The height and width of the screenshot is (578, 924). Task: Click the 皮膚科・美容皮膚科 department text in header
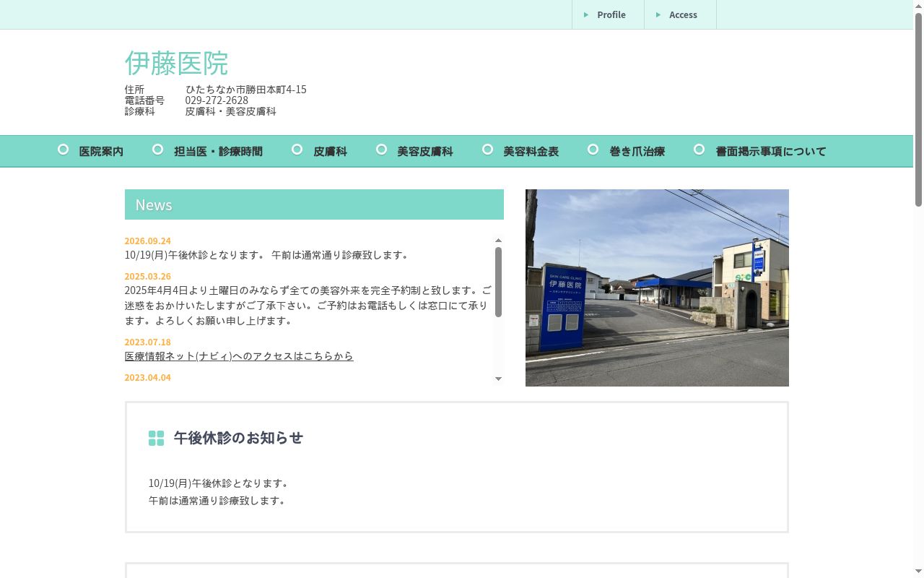tap(231, 111)
